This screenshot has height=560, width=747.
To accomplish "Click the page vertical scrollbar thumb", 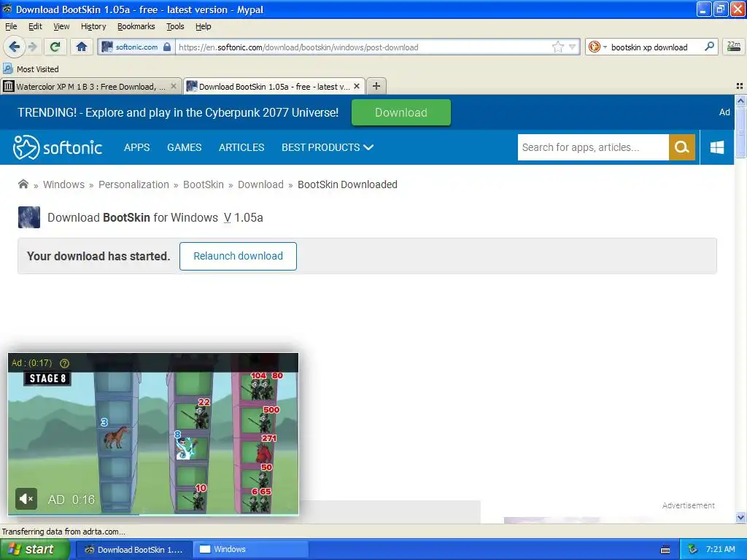I will click(x=740, y=131).
